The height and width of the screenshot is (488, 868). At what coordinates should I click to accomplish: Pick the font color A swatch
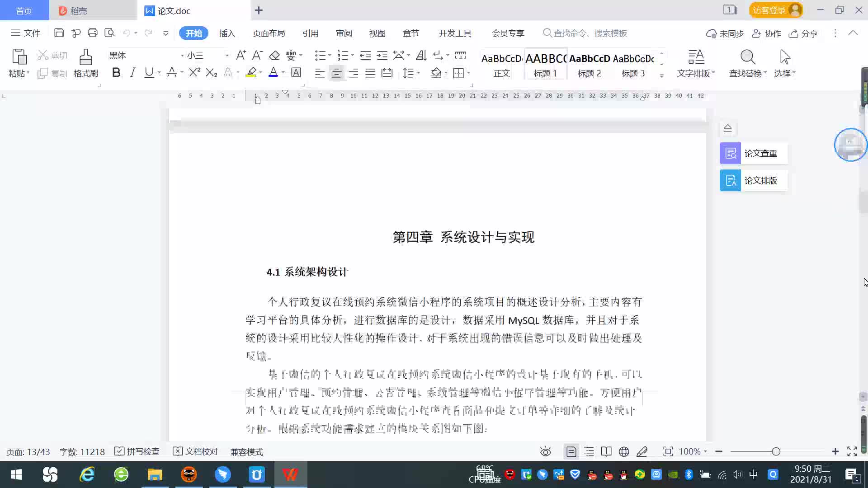273,72
